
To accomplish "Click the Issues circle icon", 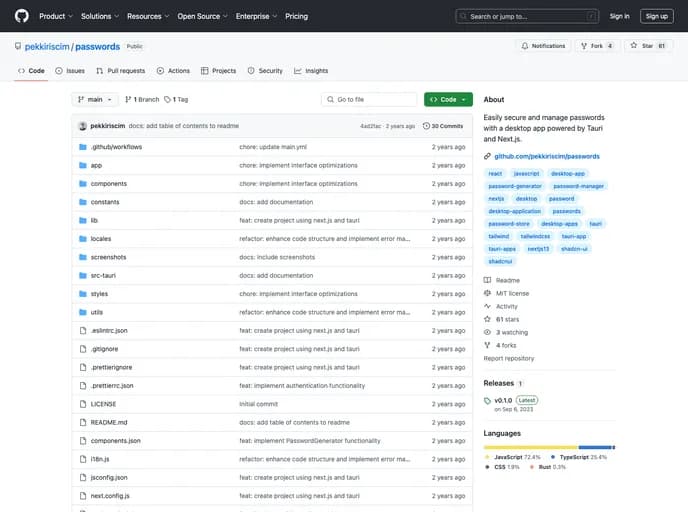I will tap(59, 71).
